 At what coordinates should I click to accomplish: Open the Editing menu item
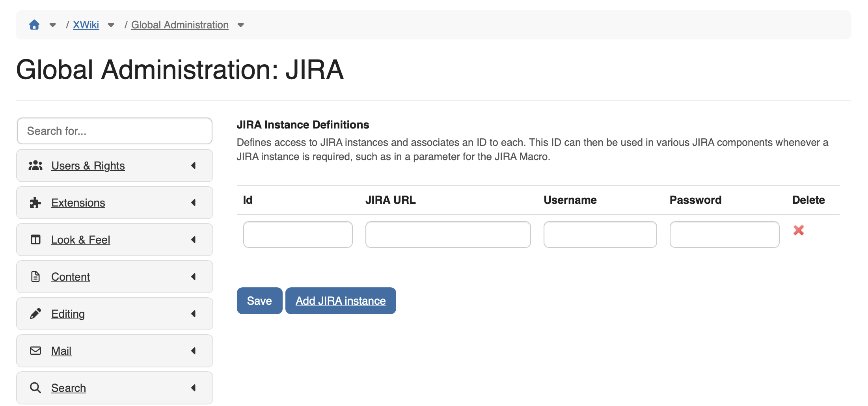(68, 314)
